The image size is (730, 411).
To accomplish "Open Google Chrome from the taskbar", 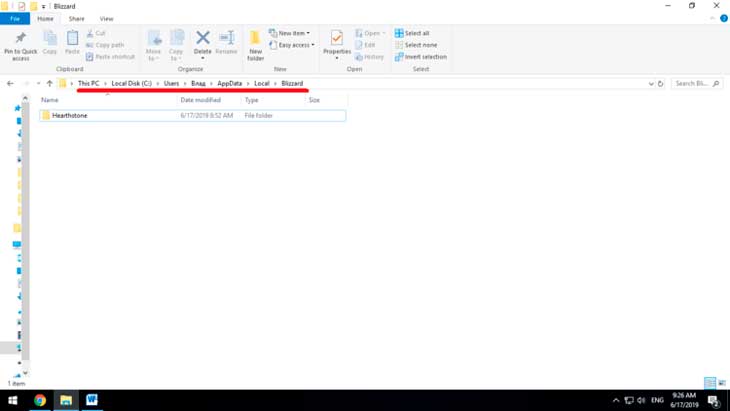I will [x=40, y=400].
